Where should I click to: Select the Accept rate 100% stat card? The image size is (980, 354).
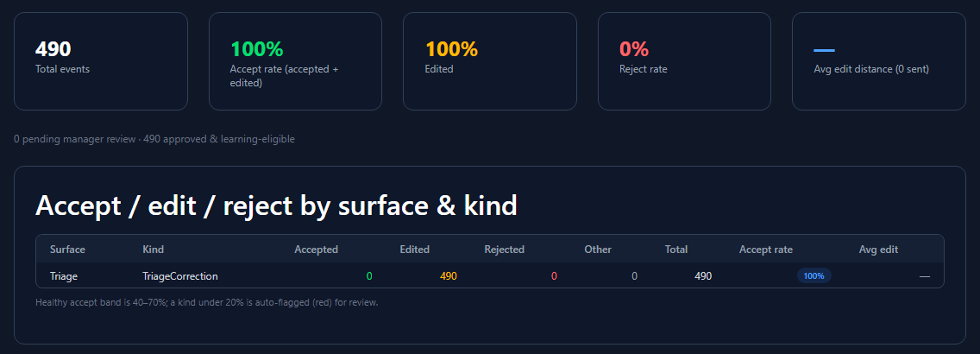(x=295, y=61)
